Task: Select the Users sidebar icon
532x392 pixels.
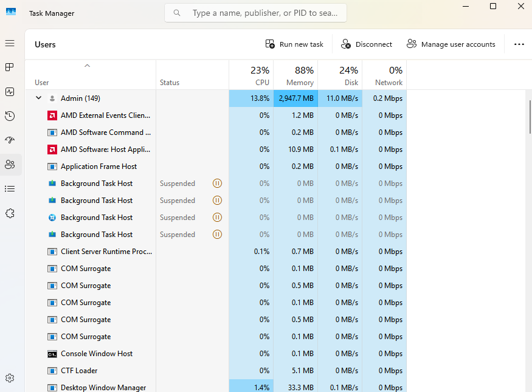Action: (x=10, y=165)
